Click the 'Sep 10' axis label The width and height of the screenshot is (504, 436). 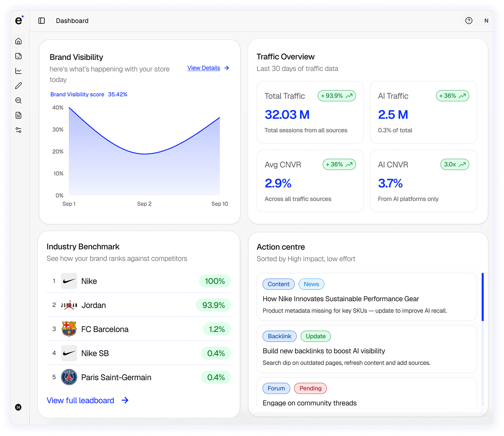(220, 204)
